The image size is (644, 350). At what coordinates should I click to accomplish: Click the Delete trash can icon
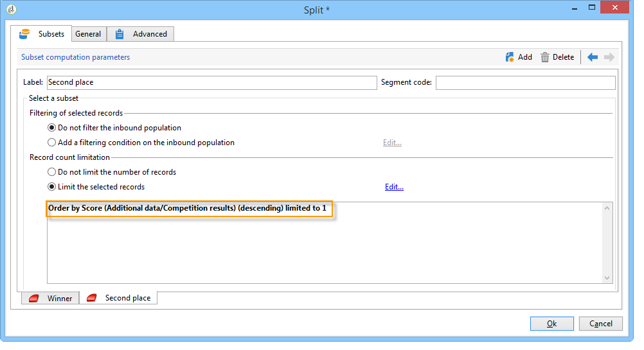point(544,57)
